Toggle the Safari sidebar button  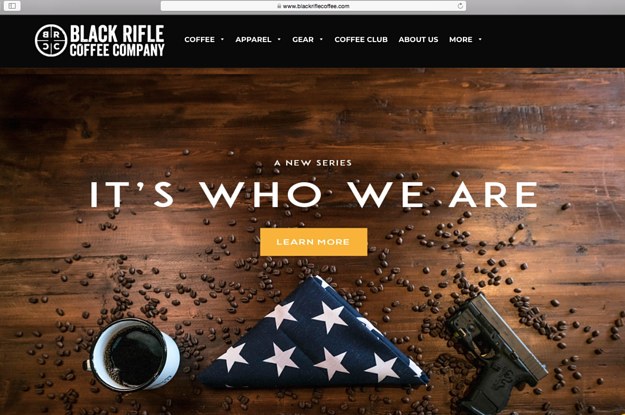[x=12, y=6]
